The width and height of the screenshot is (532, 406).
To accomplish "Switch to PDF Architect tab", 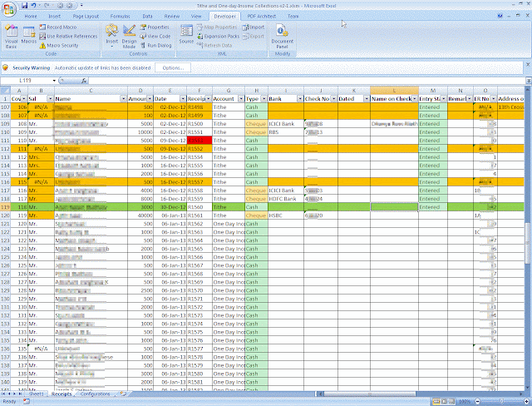I will click(x=261, y=16).
